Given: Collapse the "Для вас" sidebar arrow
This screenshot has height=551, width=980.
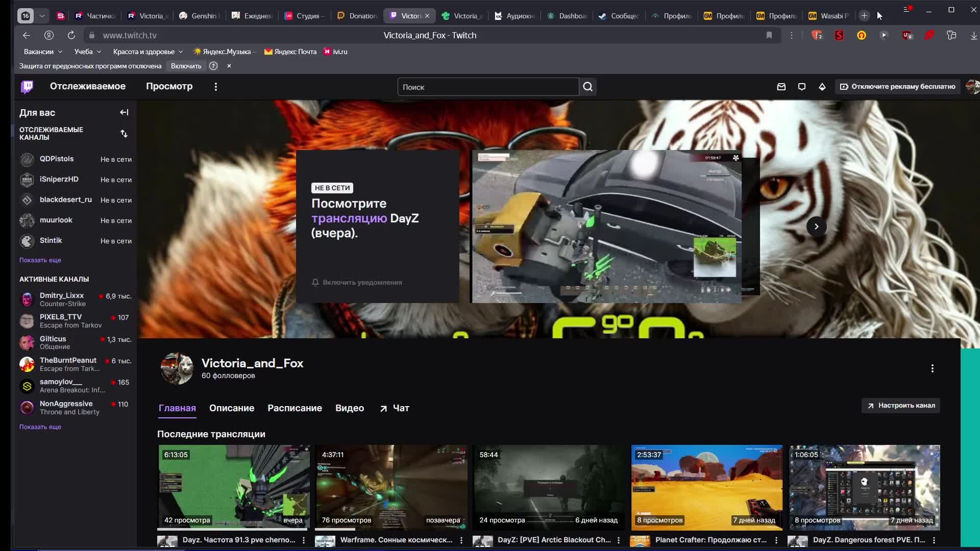Looking at the screenshot, I should [x=124, y=112].
